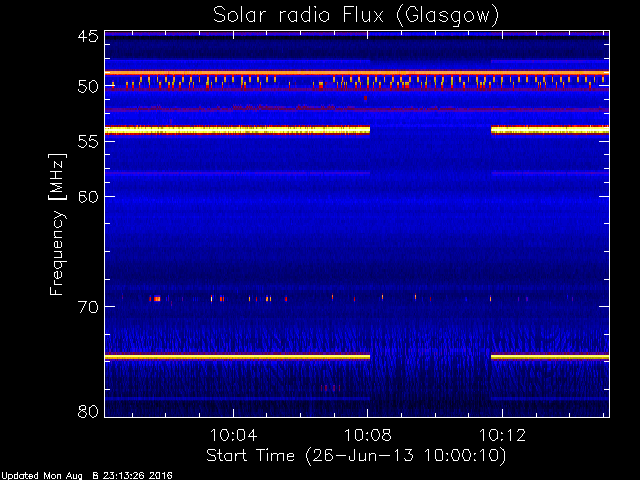
Task: Click the 80 frequency tick label
Action: (88, 411)
